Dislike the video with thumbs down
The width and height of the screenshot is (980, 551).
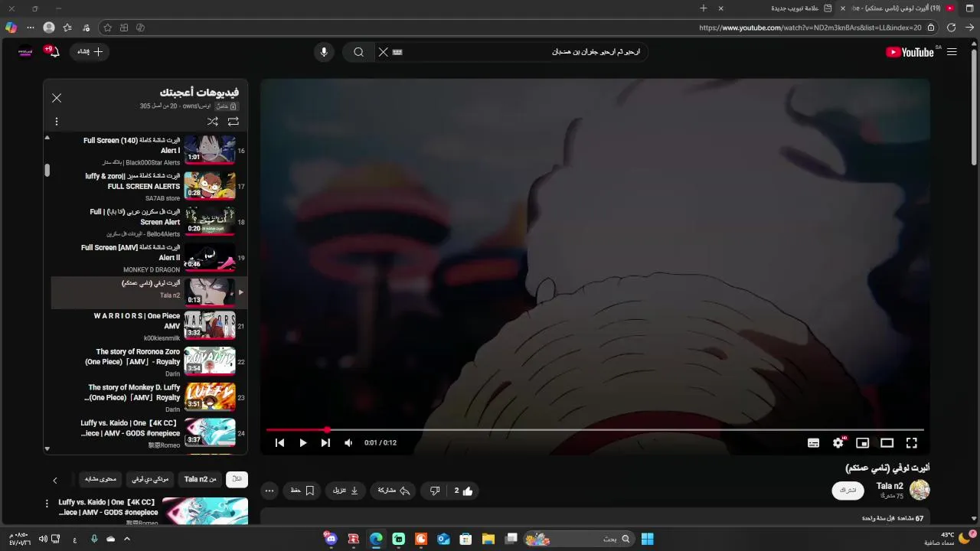coord(435,491)
